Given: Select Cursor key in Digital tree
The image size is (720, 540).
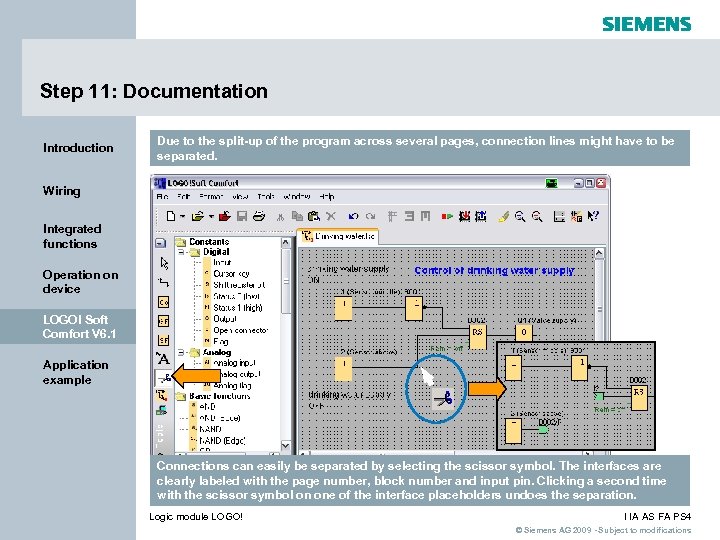Looking at the screenshot, I should (x=231, y=274).
